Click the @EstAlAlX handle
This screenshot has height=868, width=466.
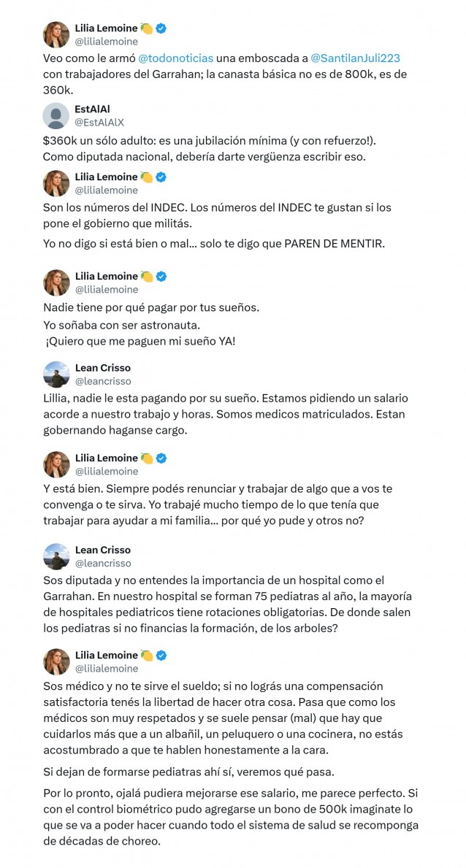(99, 122)
